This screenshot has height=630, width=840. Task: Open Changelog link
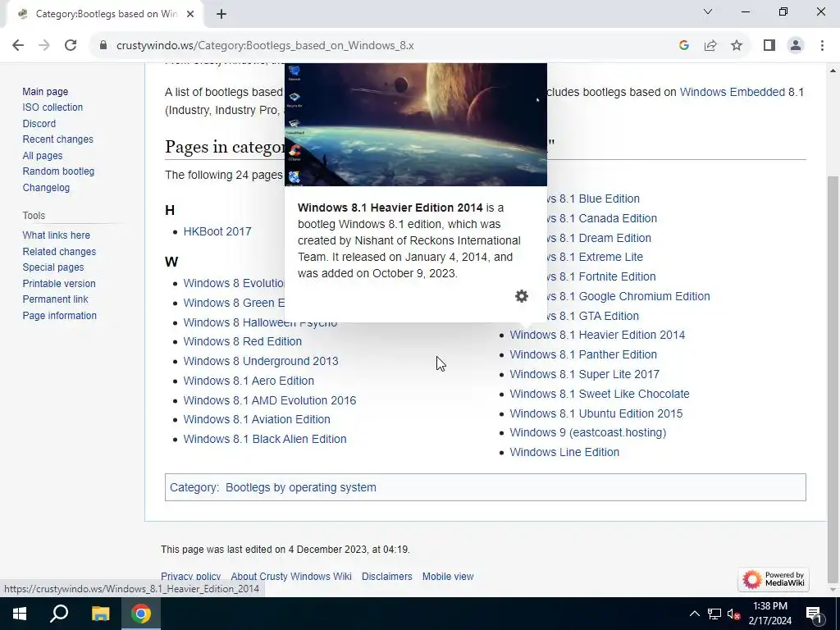point(46,188)
